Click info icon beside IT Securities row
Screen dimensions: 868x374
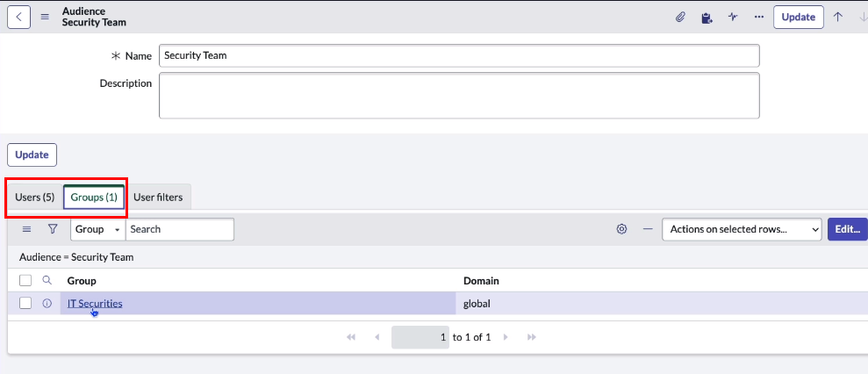47,304
